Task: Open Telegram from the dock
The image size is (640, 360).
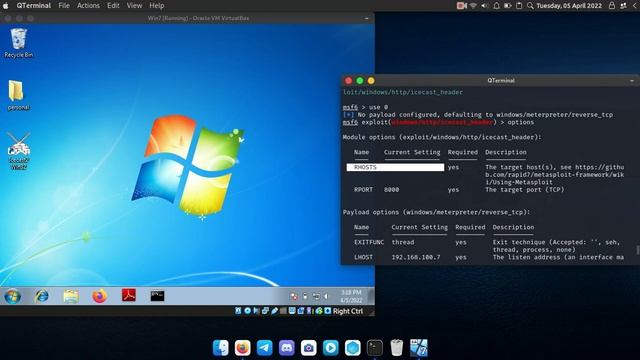Action: tap(264, 348)
